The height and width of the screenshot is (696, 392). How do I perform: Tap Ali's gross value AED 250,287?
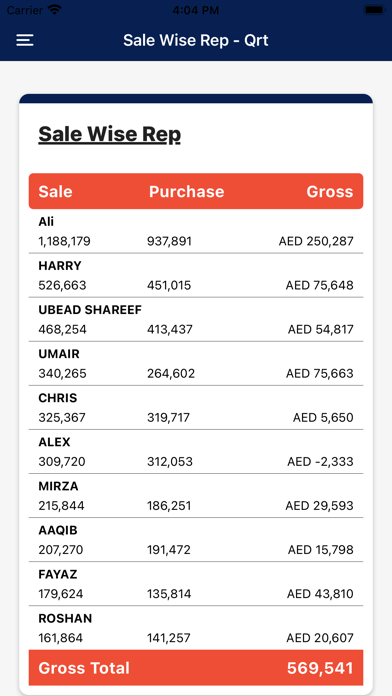(316, 241)
